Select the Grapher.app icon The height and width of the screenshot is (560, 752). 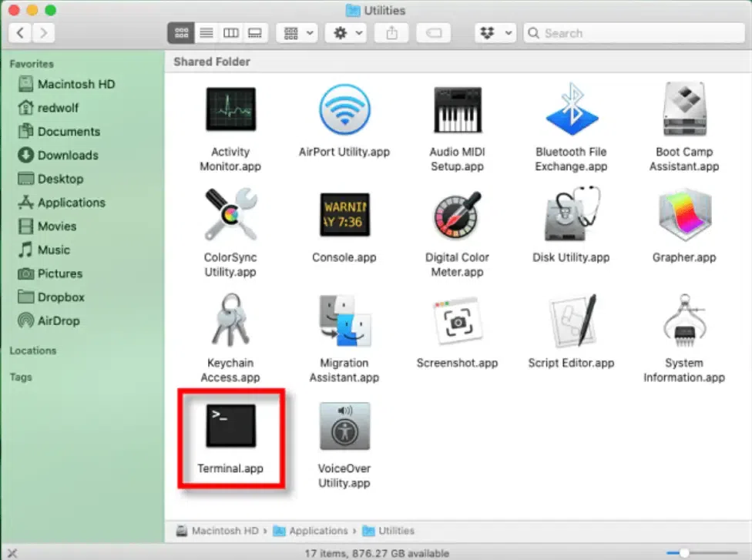pos(684,214)
